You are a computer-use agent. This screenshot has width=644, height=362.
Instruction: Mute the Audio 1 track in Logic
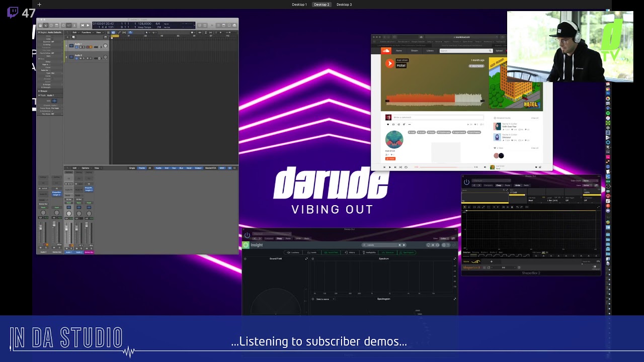pos(80,47)
